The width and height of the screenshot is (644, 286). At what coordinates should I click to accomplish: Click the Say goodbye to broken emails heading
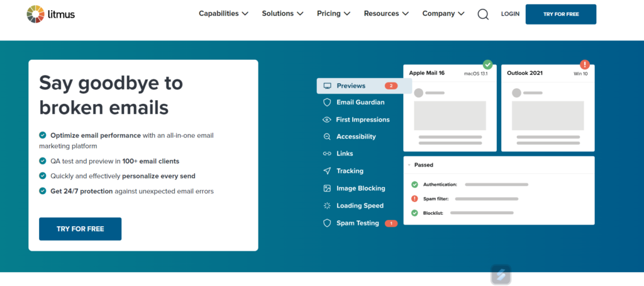[x=111, y=96]
